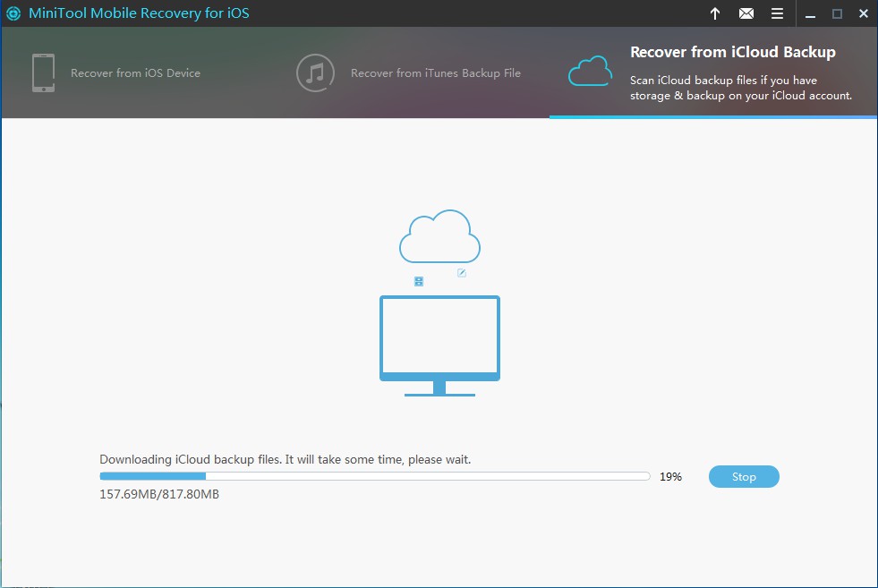878x588 pixels.
Task: Click the large cloud illustration
Action: tap(439, 236)
